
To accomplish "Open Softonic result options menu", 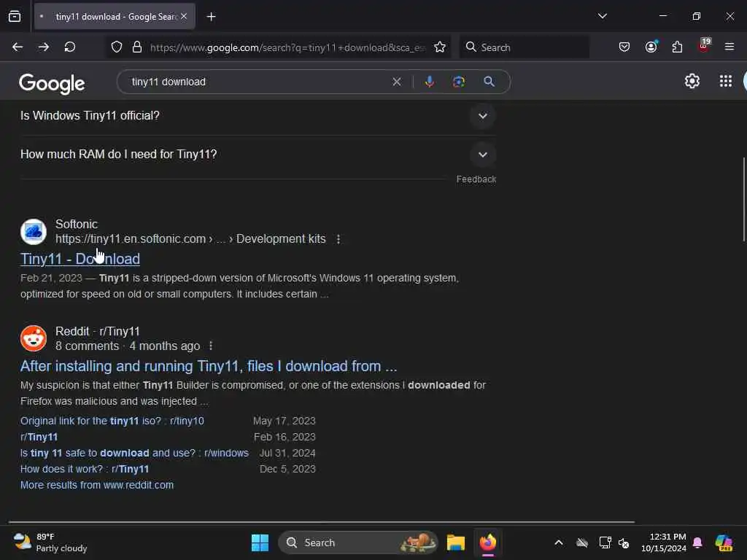I will click(x=338, y=239).
